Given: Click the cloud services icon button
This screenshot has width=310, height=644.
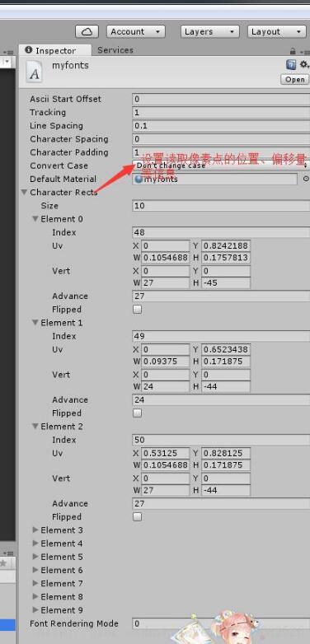Looking at the screenshot, I should (x=87, y=31).
